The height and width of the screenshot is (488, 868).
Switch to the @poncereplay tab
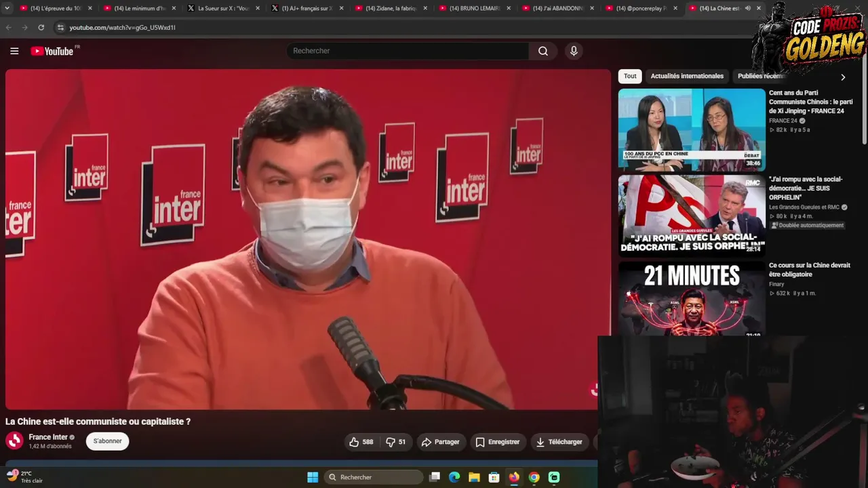(x=643, y=8)
